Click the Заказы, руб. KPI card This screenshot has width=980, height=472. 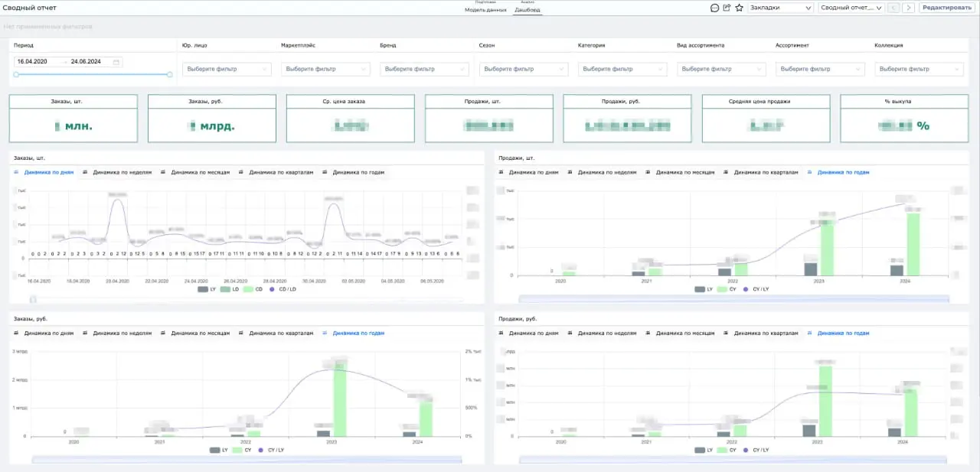[x=212, y=119]
